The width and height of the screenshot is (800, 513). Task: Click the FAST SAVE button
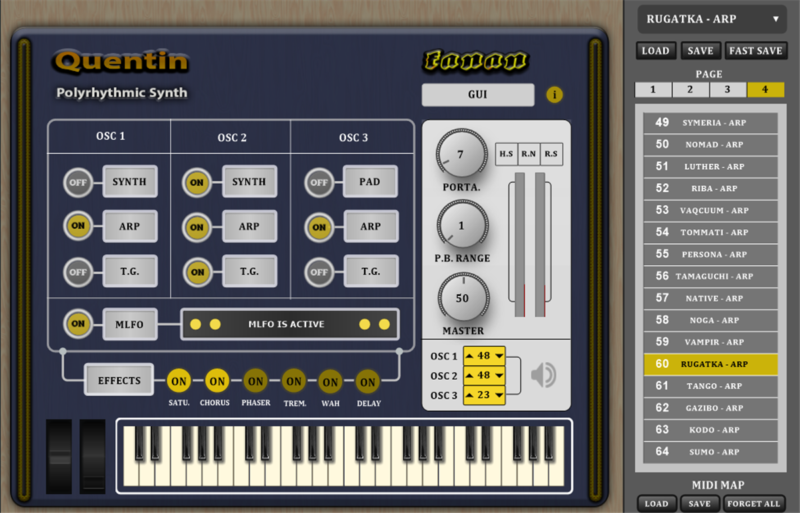[x=756, y=51]
